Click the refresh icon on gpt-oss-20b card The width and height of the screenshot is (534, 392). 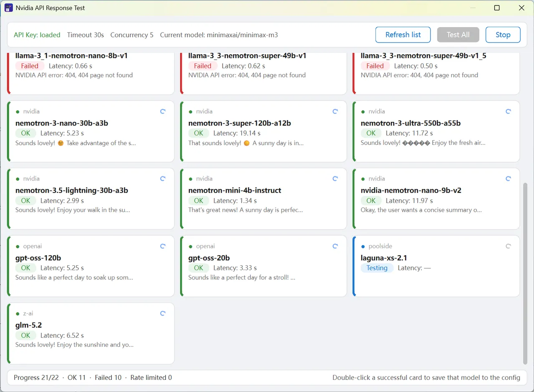pyautogui.click(x=335, y=246)
